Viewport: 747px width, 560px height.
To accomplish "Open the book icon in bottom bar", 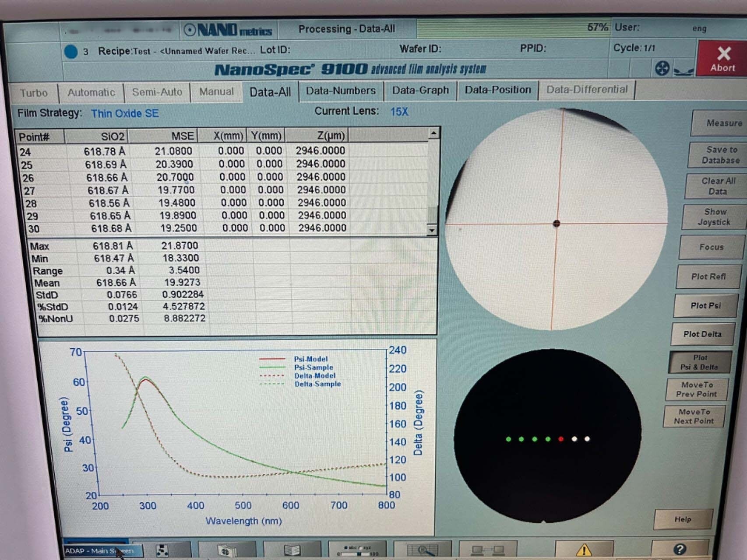I will point(292,550).
